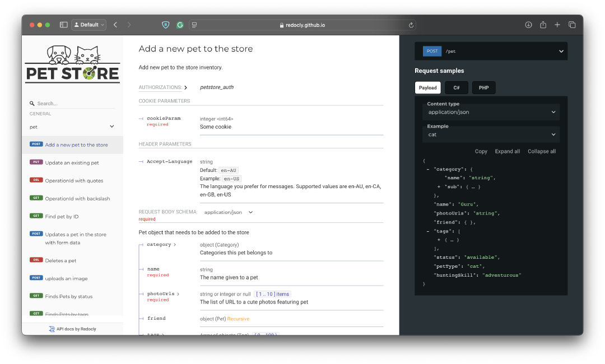This screenshot has width=605, height=364.
Task: Open the downloads icon in toolbar
Action: (529, 25)
